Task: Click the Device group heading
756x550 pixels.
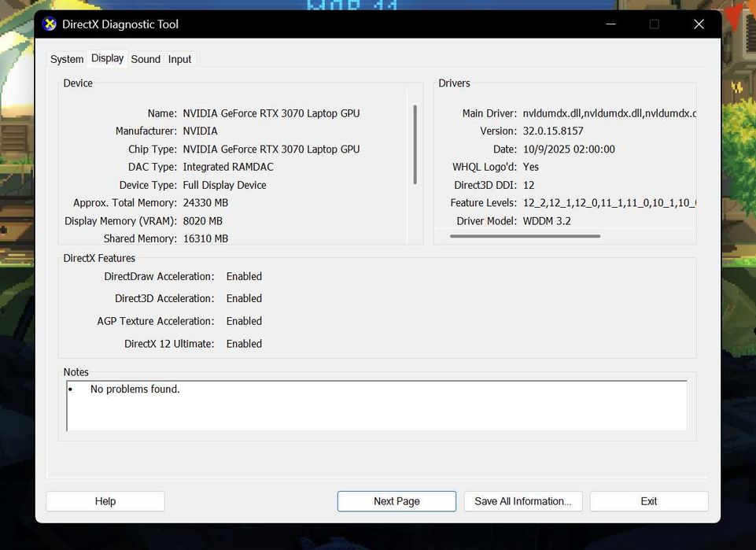Action: click(78, 83)
